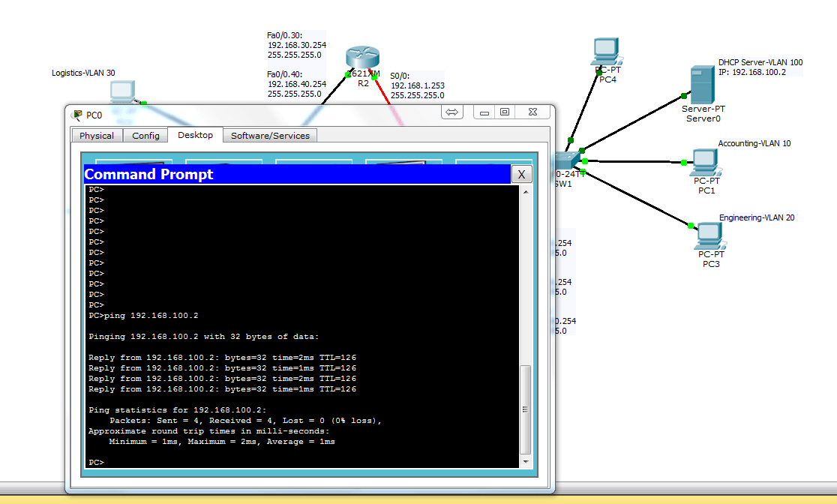Switch to the Config tab
837x504 pixels.
tap(145, 135)
